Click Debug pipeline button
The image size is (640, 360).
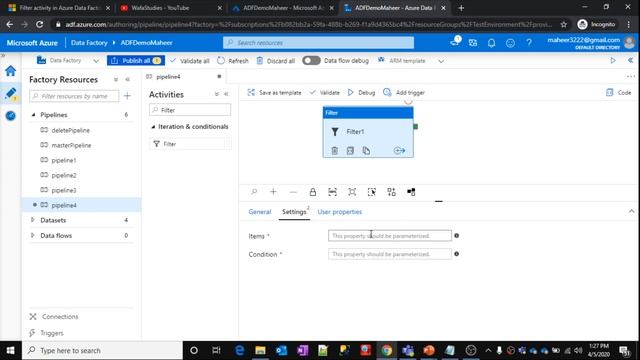click(361, 93)
